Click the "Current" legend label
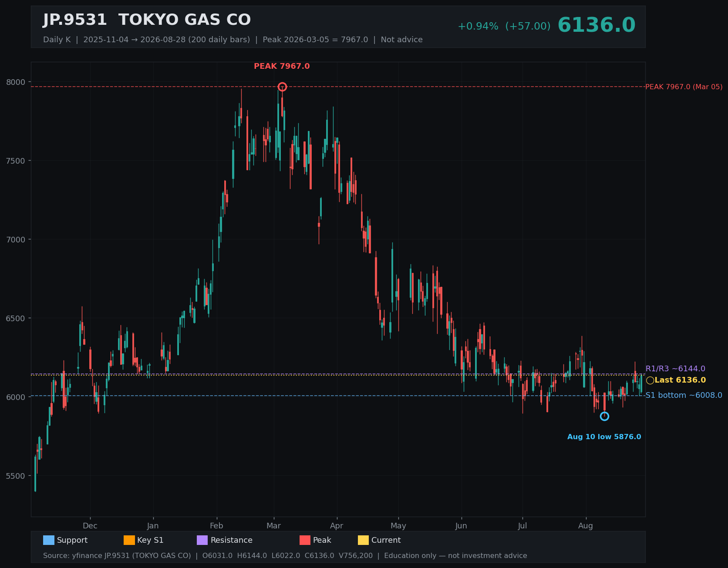The image size is (728, 568). click(386, 540)
